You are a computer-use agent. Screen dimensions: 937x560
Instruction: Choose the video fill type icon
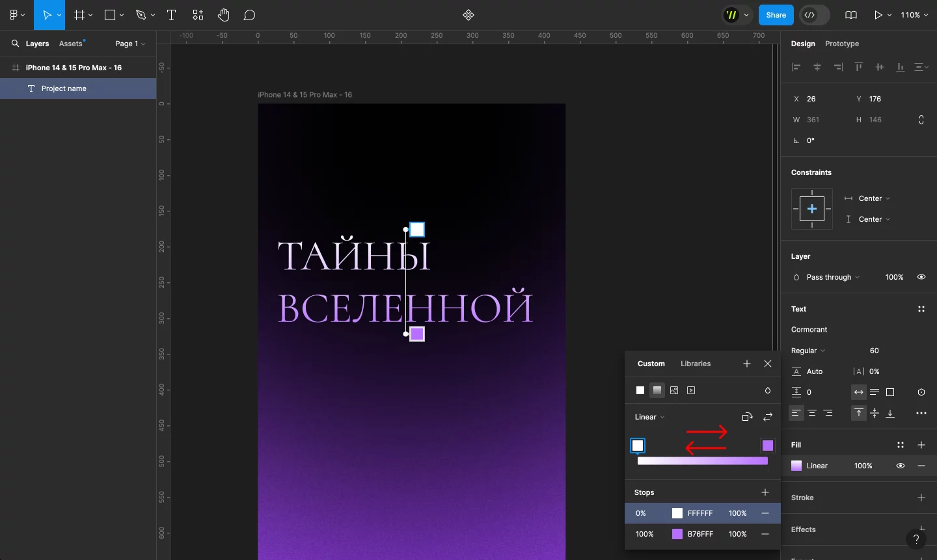click(x=691, y=390)
